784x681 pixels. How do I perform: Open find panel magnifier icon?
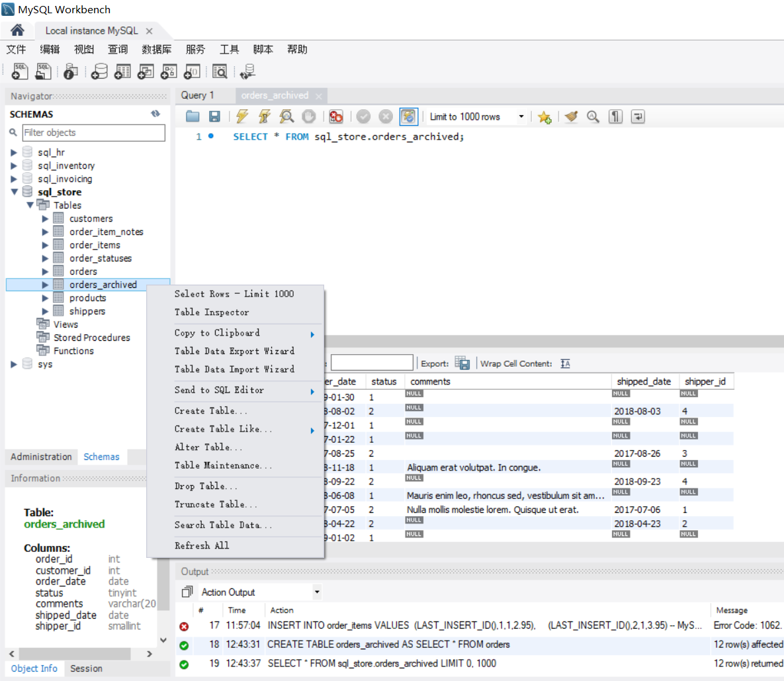coord(593,116)
